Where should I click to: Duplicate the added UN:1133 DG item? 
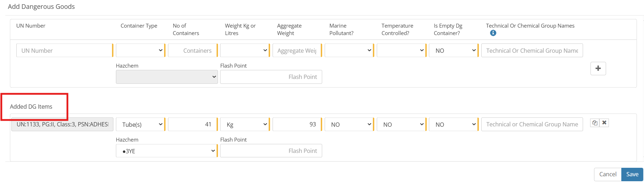[595, 123]
